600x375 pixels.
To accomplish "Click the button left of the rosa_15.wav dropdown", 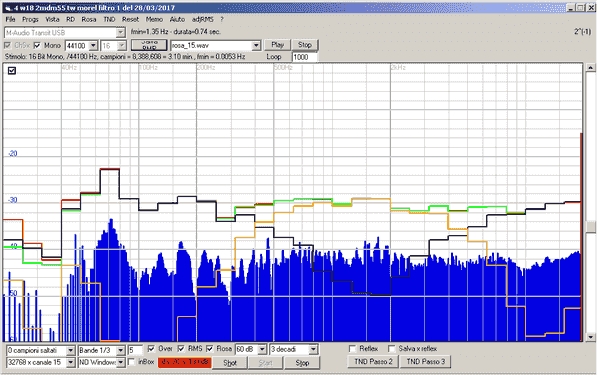I will tap(149, 45).
